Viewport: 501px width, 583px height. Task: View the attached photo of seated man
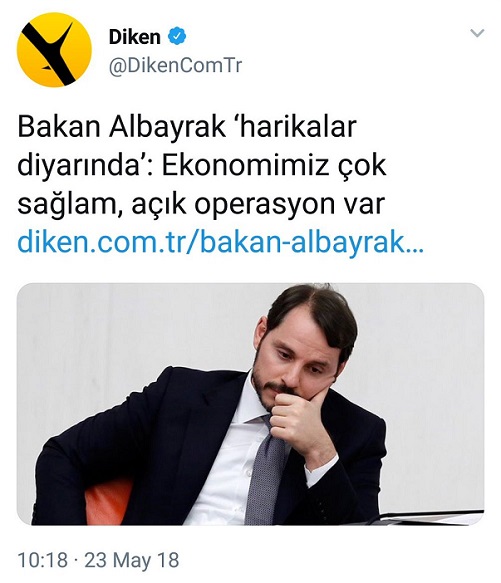click(250, 404)
